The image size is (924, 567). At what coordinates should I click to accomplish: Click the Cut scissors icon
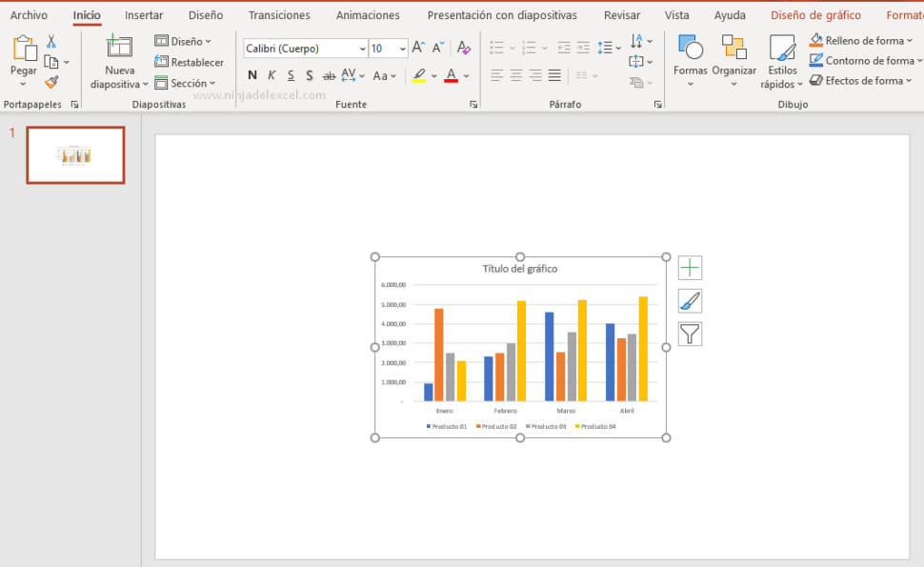[51, 41]
